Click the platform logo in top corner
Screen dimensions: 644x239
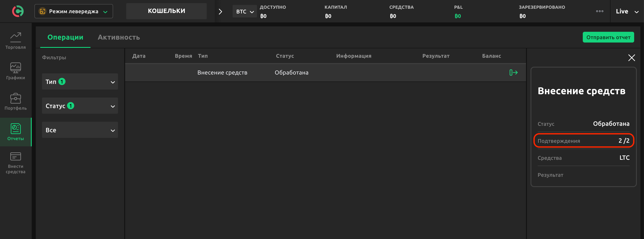pyautogui.click(x=17, y=11)
